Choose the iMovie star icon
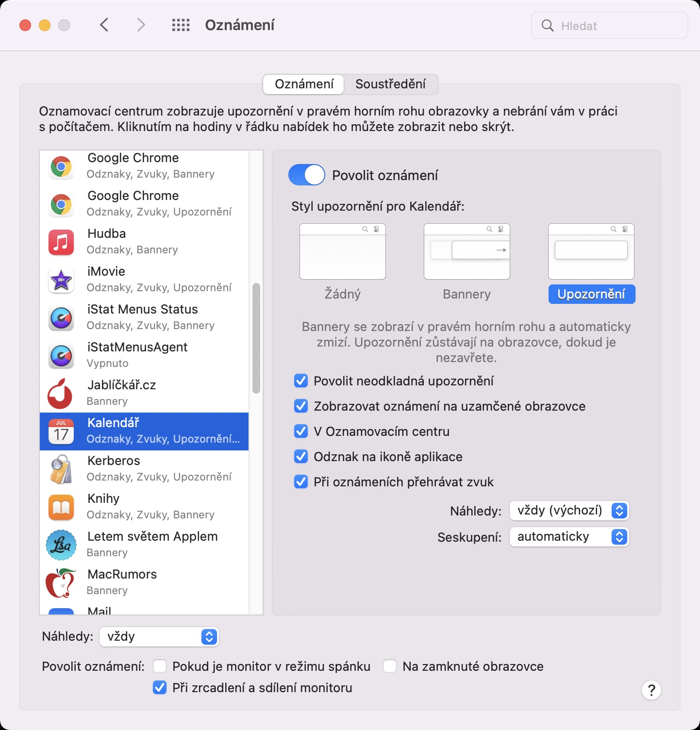The image size is (700, 730). pos(61,280)
